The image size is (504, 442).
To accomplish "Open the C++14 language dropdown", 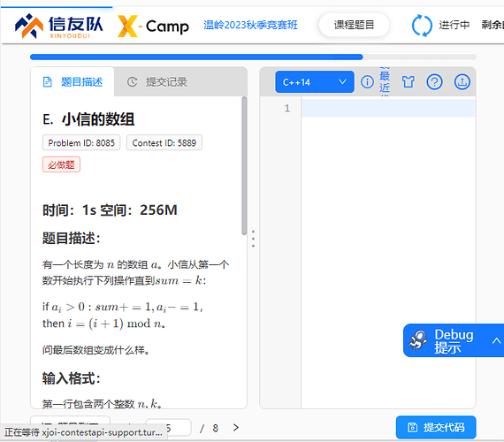I will [x=315, y=82].
